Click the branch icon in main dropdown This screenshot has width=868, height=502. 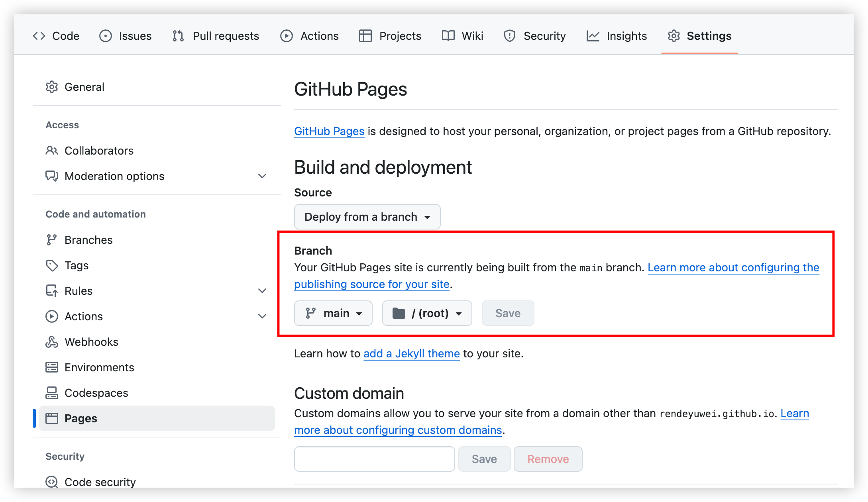tap(311, 313)
